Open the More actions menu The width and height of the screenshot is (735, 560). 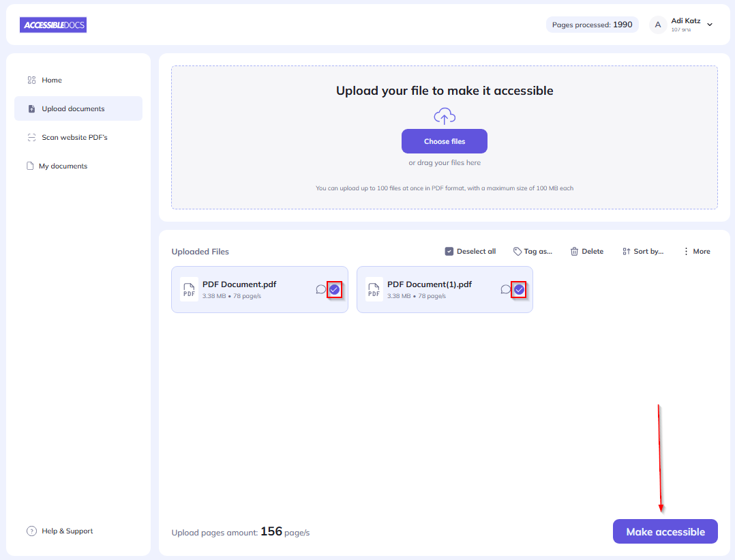click(x=696, y=251)
